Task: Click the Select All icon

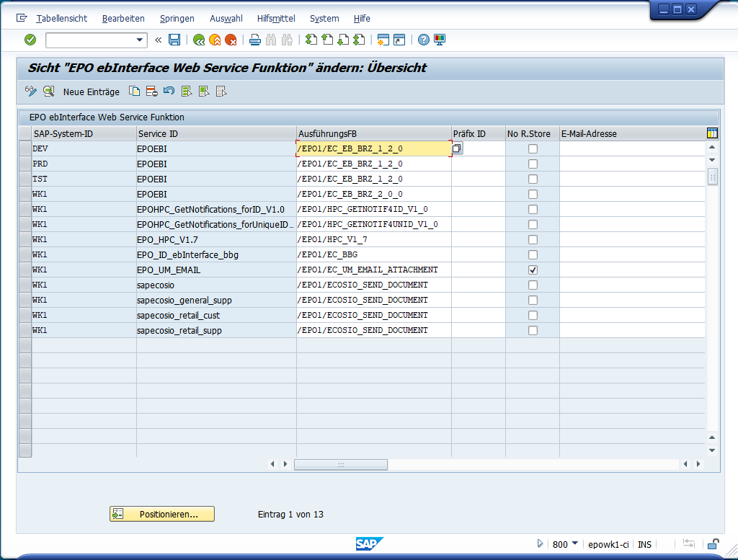Action: (x=187, y=92)
